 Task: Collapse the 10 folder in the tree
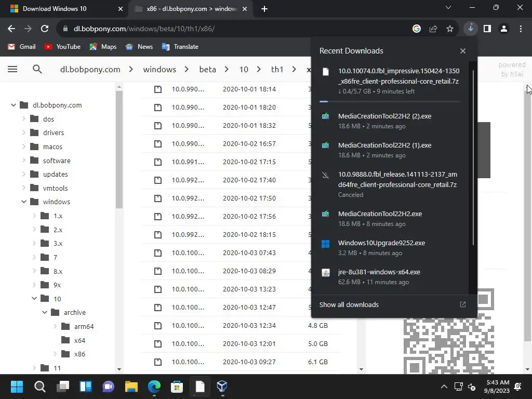point(34,299)
